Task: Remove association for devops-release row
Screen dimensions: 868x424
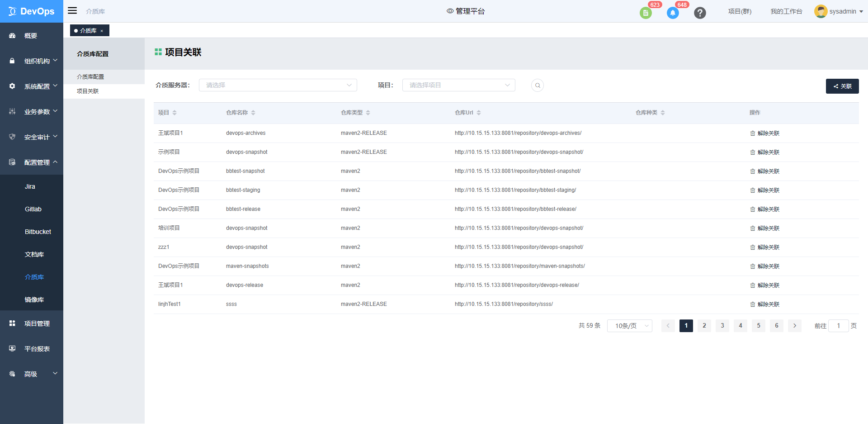Action: coord(765,286)
